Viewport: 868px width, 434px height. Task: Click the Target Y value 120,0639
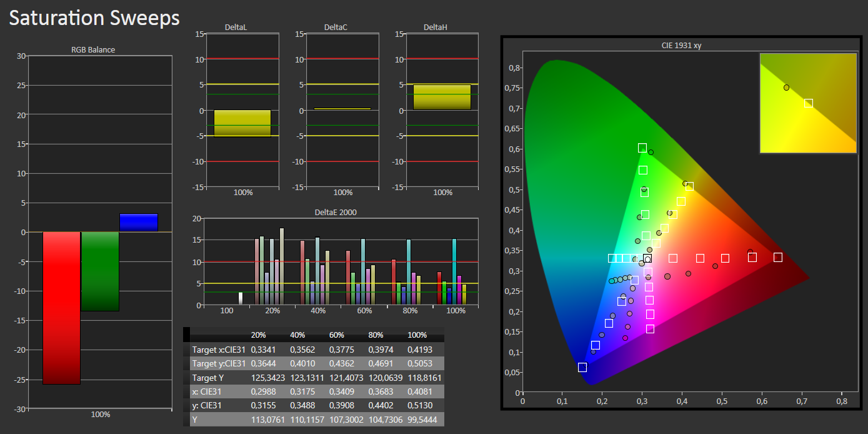pyautogui.click(x=386, y=377)
